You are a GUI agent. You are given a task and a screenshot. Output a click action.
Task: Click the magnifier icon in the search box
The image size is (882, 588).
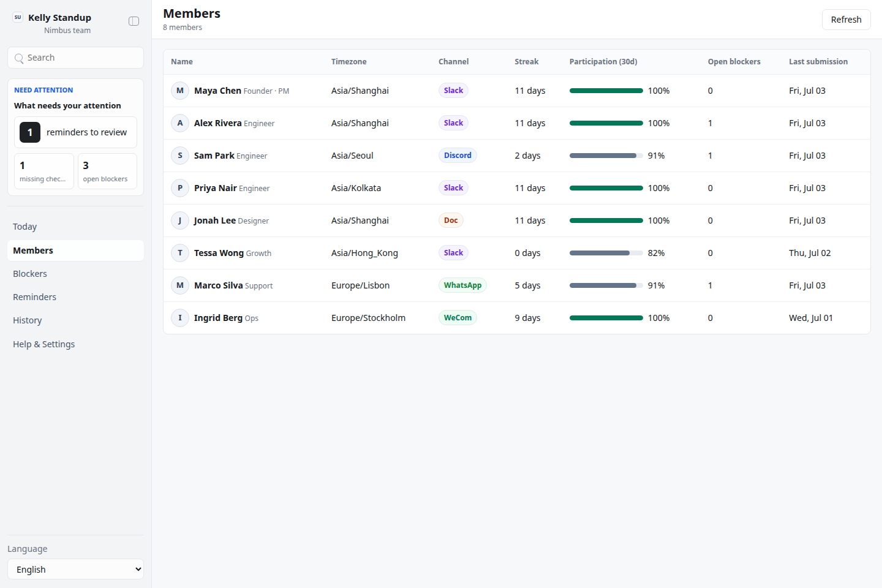[x=20, y=58]
